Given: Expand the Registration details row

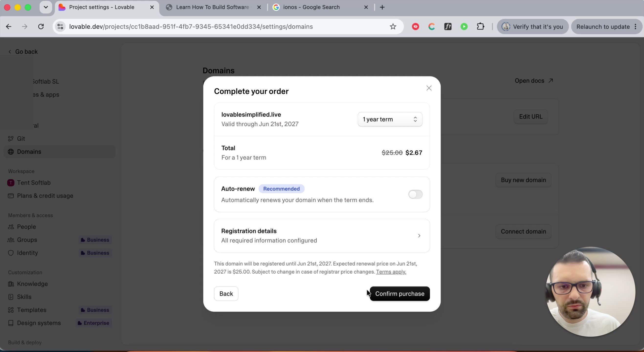Looking at the screenshot, I should (x=322, y=235).
